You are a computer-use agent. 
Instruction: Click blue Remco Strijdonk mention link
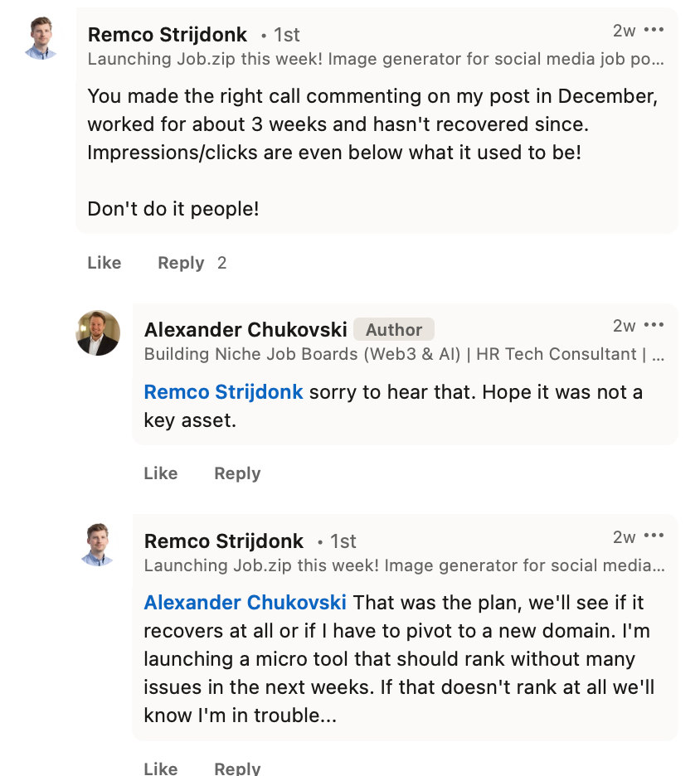[224, 392]
